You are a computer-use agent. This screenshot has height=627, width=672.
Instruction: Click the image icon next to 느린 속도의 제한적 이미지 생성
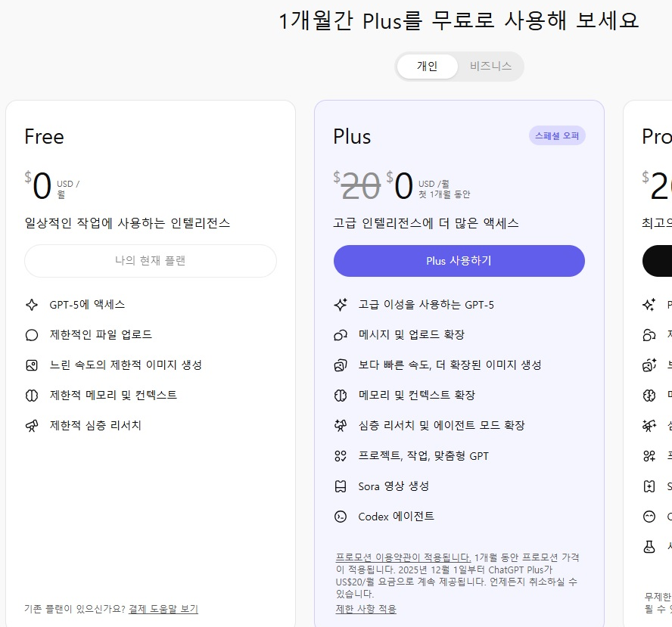coord(32,365)
